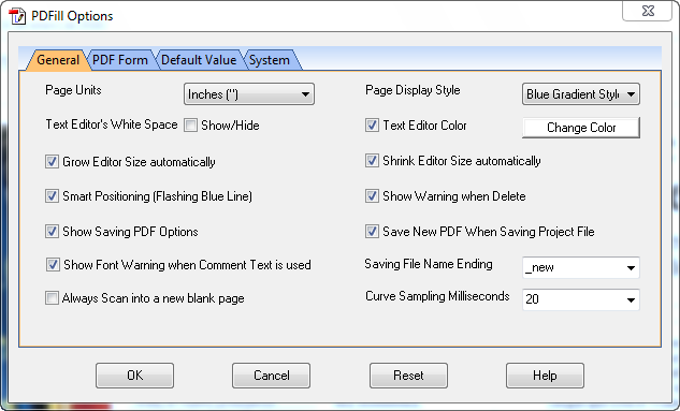The width and height of the screenshot is (680, 411).
Task: Open the Page Units dropdown
Action: [x=249, y=94]
